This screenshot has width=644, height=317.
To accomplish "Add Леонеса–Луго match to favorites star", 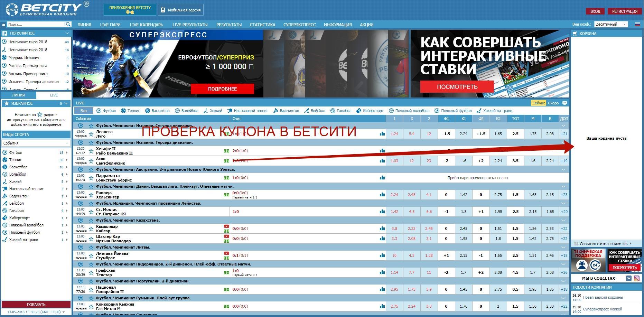I will coord(91,134).
